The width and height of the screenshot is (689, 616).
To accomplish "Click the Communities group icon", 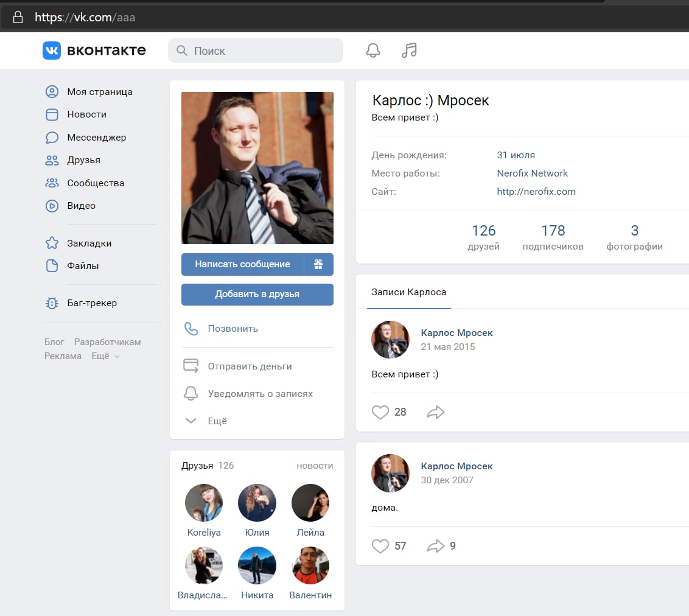I will (x=52, y=183).
